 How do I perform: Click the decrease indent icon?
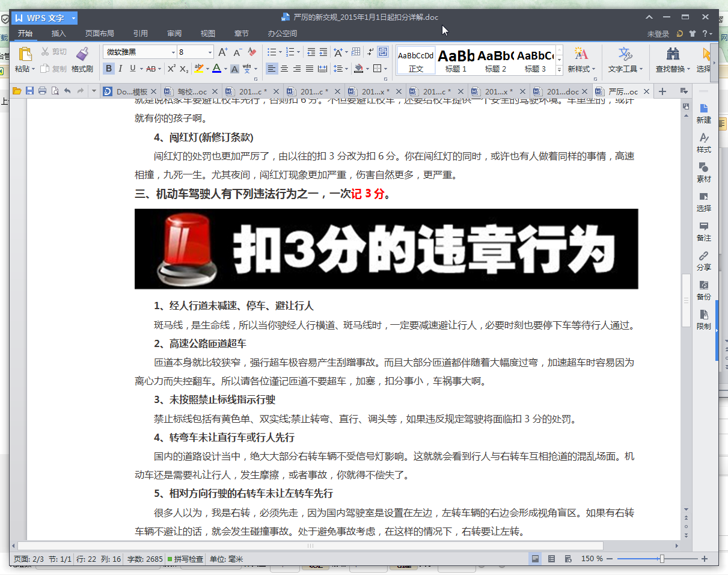(x=311, y=52)
